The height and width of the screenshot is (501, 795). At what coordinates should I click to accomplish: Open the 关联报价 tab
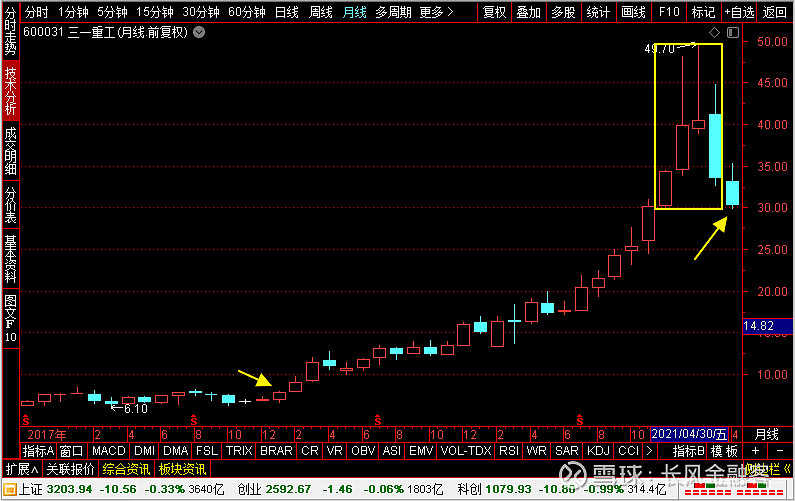tap(70, 469)
